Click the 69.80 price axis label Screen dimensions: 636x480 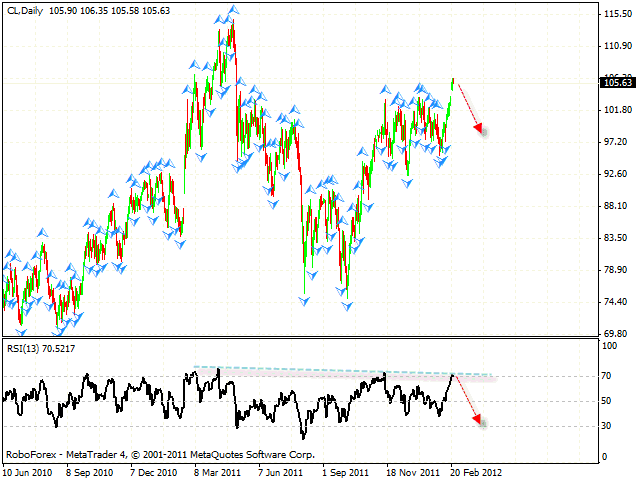click(x=615, y=334)
